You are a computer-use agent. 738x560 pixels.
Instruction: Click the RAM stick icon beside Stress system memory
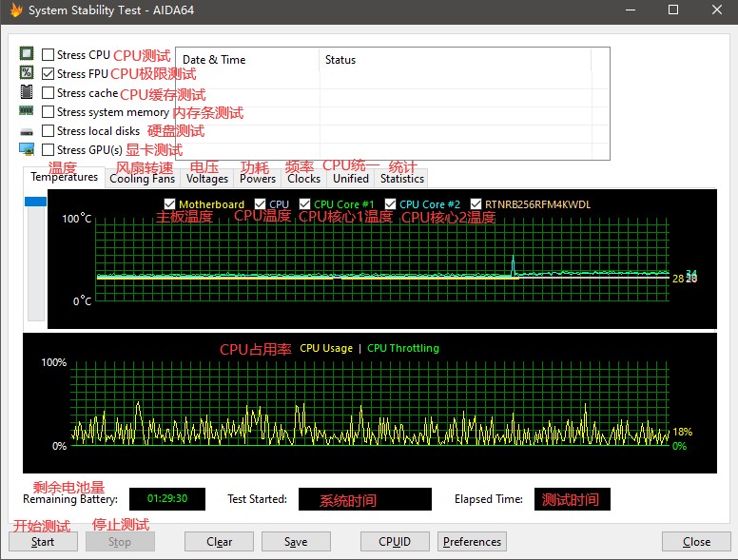pyautogui.click(x=27, y=110)
